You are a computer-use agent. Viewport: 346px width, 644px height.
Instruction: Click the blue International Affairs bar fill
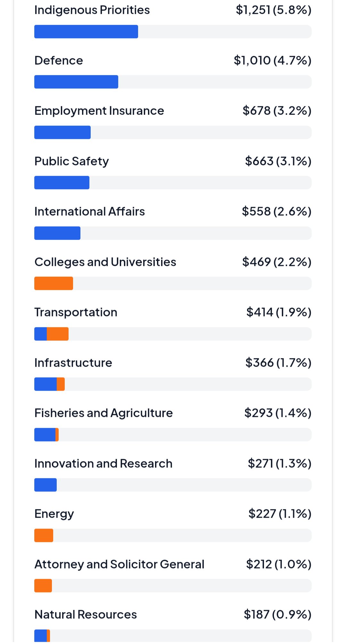57,233
